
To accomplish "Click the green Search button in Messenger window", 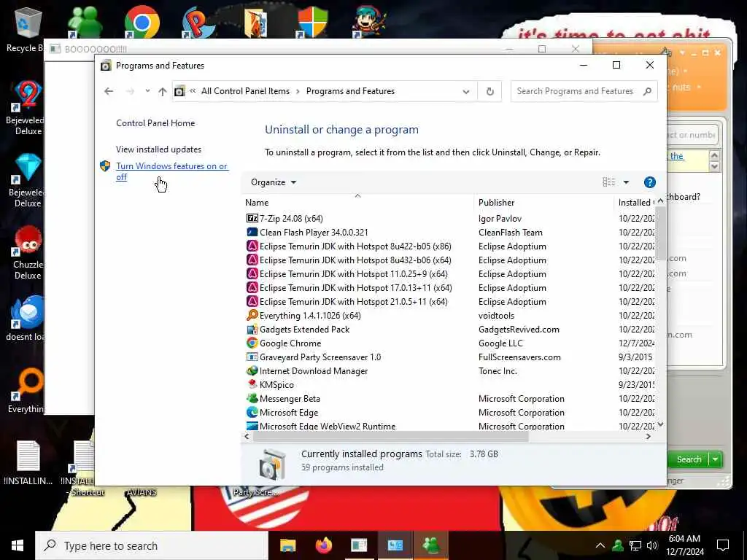I will point(689,459).
